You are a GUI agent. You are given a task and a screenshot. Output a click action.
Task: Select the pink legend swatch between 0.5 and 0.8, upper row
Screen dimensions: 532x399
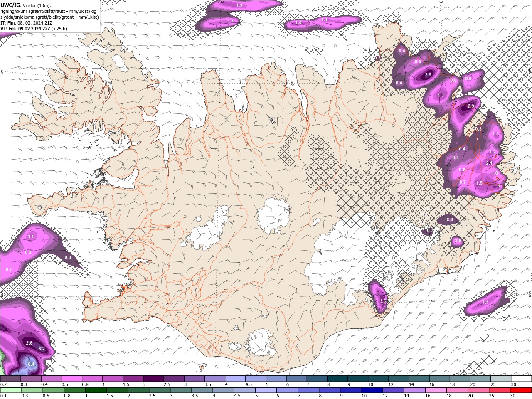[x=71, y=379]
